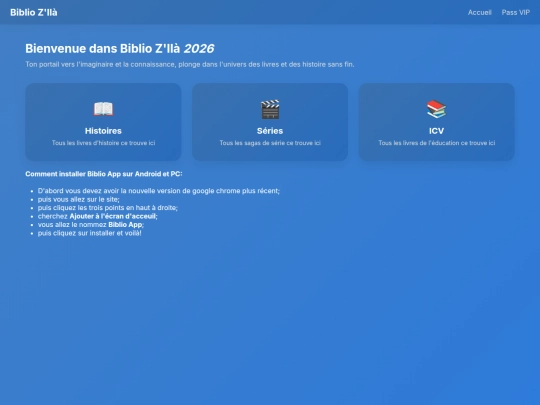
Task: Click the clapperboard icon in Séries card
Action: pyautogui.click(x=270, y=109)
